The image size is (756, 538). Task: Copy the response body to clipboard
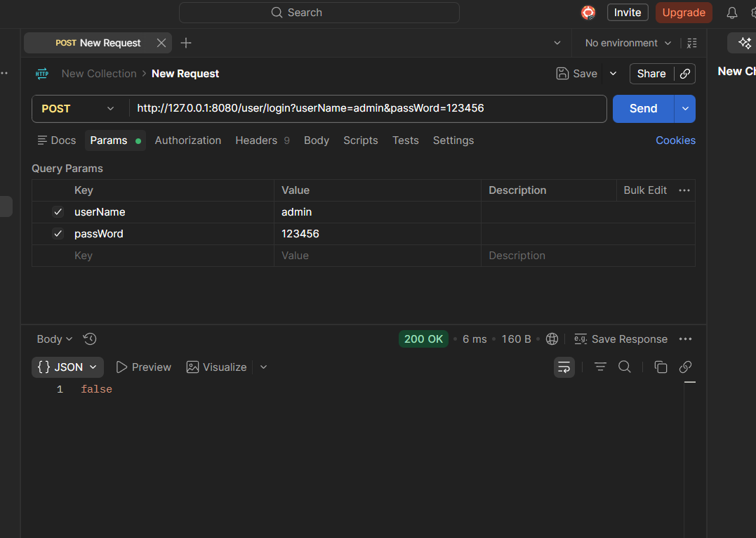(x=661, y=367)
